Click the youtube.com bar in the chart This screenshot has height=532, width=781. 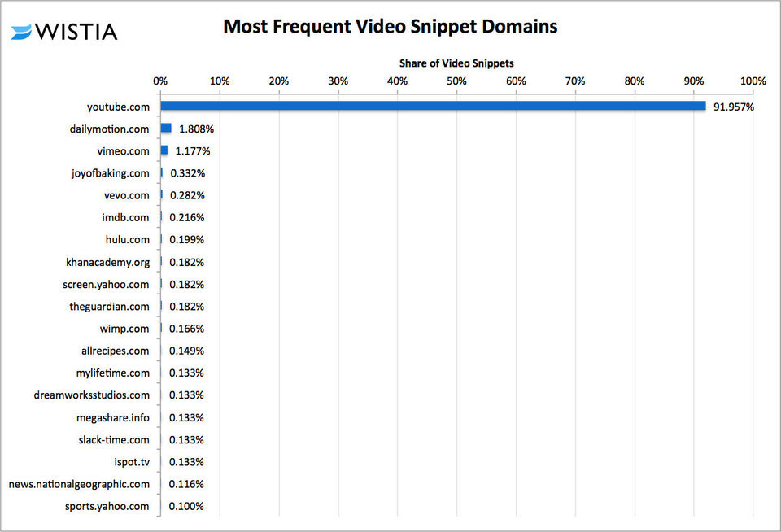[x=433, y=106]
